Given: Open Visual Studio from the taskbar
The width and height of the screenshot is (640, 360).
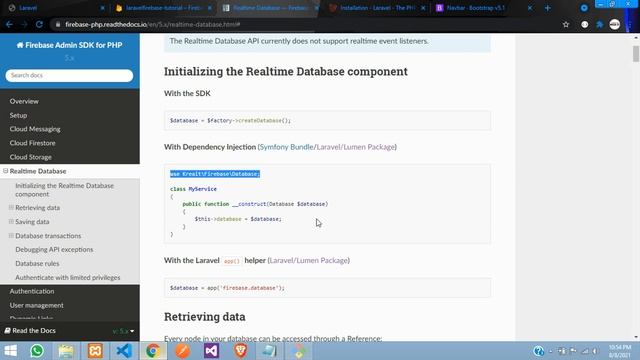Looking at the screenshot, I should pyautogui.click(x=211, y=351).
